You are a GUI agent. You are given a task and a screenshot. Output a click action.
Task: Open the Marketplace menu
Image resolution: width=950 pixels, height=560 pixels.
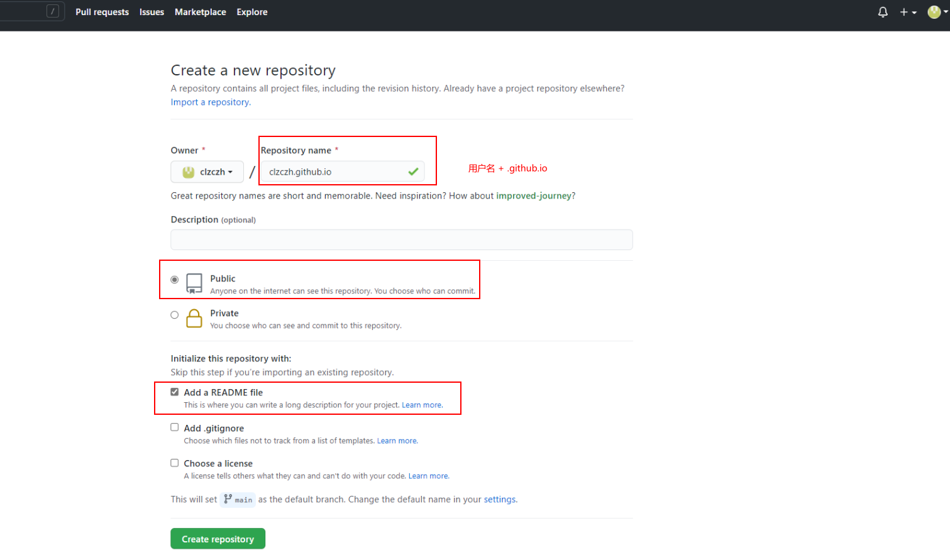click(x=200, y=12)
